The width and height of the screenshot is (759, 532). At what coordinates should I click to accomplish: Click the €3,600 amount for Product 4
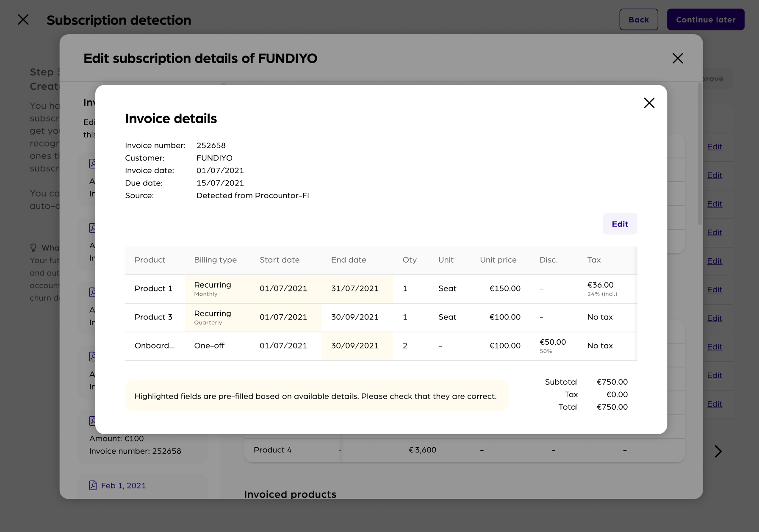(422, 450)
